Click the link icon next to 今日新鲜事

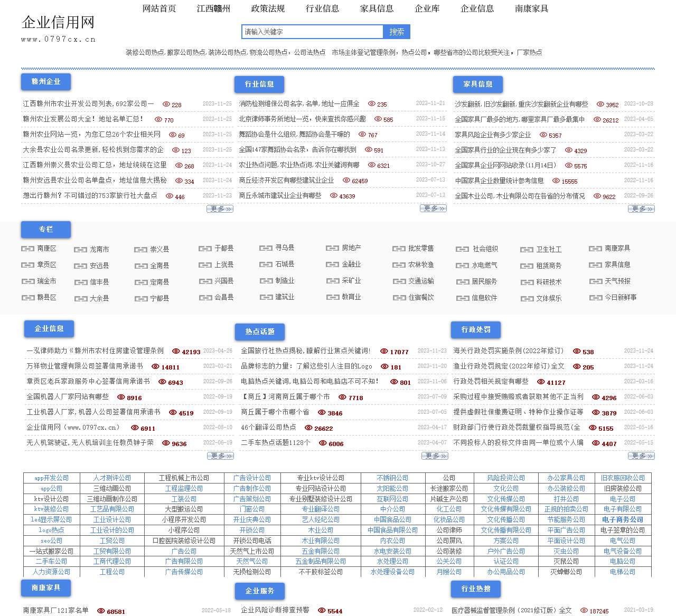click(595, 298)
